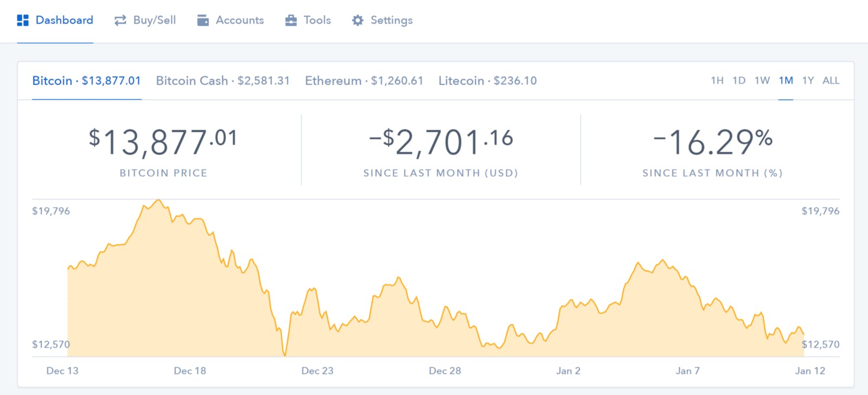Screen dimensions: 868x395
Task: Open the Accounts wallet icon
Action: coord(203,20)
